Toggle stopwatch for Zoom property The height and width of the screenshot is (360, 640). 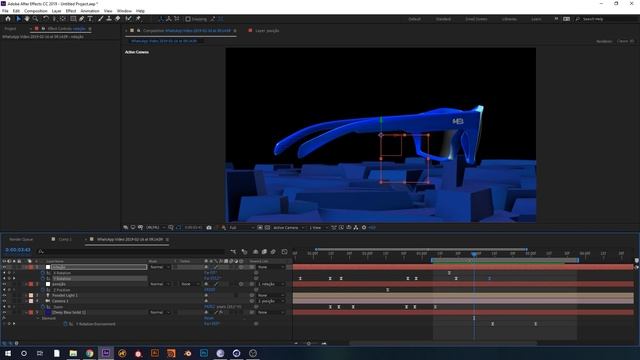click(43, 307)
